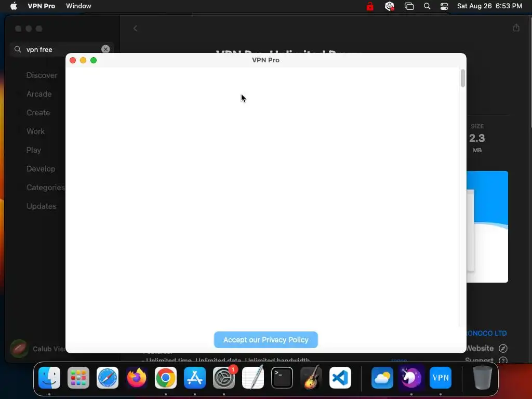532x399 pixels.
Task: Open the Trash from the Dock
Action: pyautogui.click(x=483, y=378)
